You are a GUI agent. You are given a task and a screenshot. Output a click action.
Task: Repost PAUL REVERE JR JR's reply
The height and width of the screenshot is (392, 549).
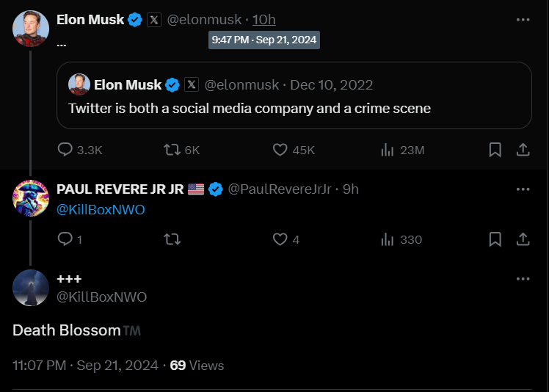pos(172,239)
